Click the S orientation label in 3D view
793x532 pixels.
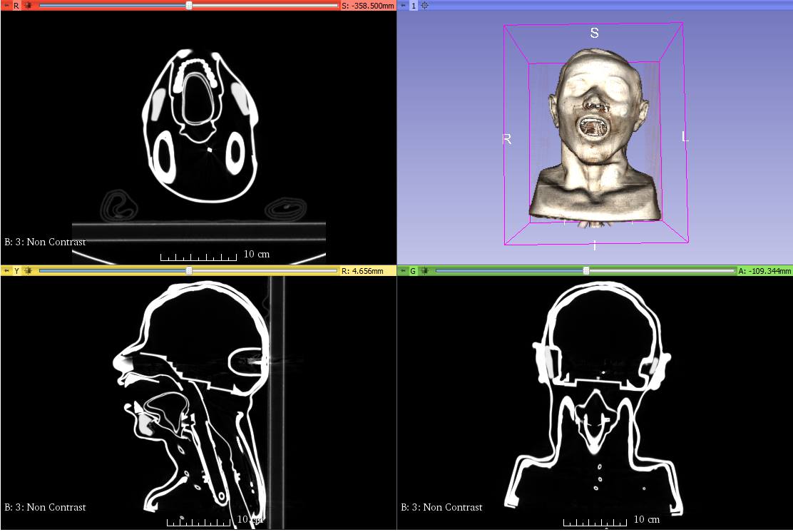(x=593, y=33)
